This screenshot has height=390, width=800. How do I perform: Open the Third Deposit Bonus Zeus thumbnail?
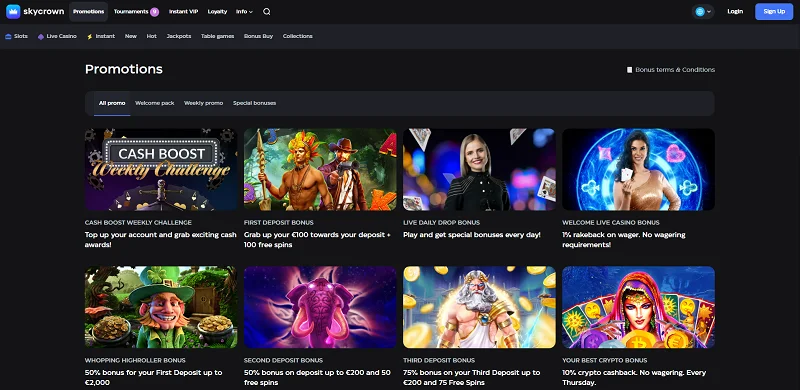[x=480, y=307]
